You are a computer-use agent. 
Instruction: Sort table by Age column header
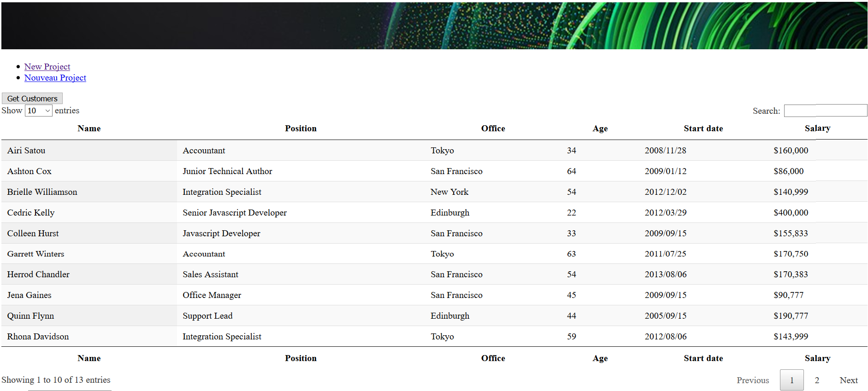[600, 128]
